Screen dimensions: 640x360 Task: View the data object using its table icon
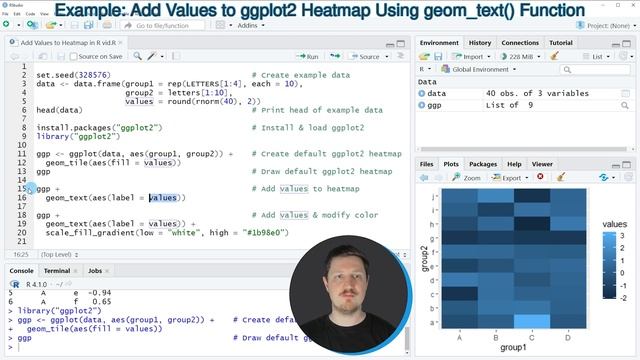[x=625, y=93]
